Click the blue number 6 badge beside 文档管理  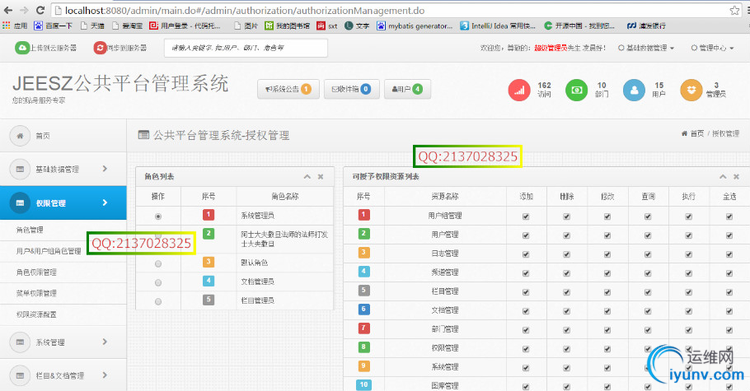pyautogui.click(x=364, y=309)
